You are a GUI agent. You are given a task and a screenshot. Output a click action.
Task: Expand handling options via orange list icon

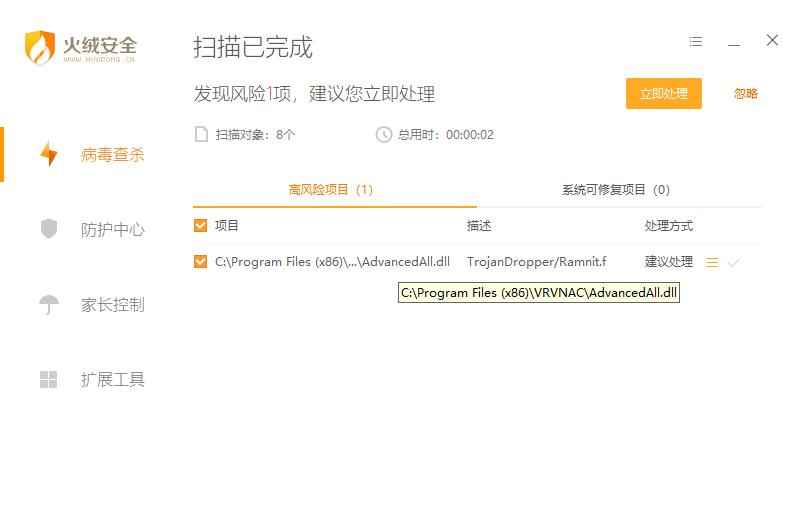[x=712, y=262]
